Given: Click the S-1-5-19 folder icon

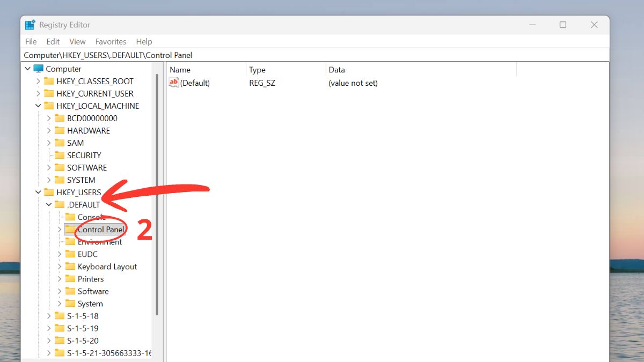Looking at the screenshot, I should click(60, 328).
